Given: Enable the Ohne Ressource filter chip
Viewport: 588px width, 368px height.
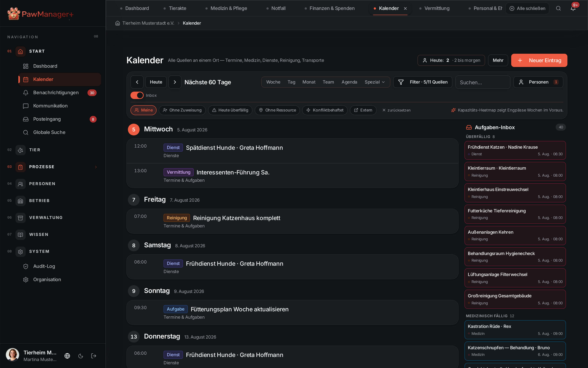Looking at the screenshot, I should [277, 110].
